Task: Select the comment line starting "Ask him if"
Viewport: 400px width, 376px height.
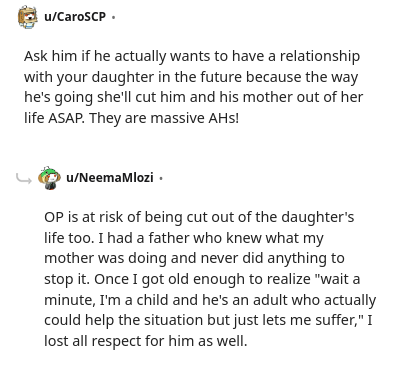Action: (x=192, y=56)
